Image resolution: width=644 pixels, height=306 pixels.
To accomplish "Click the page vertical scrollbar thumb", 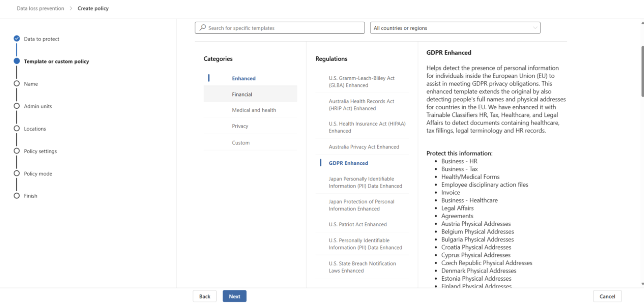I will (x=642, y=71).
